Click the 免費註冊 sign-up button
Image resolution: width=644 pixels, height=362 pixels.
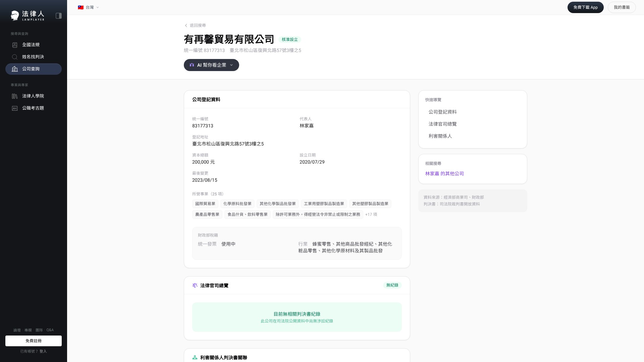(x=34, y=341)
